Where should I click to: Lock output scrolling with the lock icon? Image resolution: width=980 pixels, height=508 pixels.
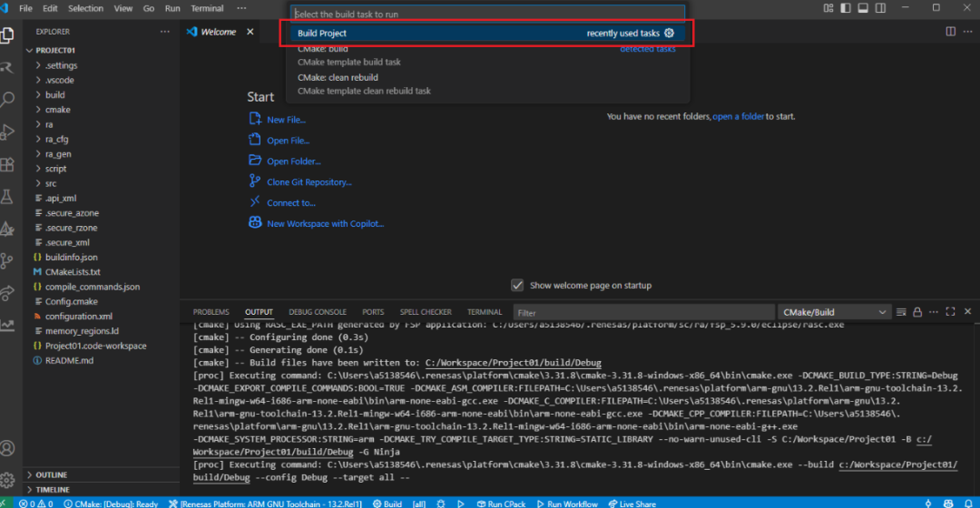point(919,312)
